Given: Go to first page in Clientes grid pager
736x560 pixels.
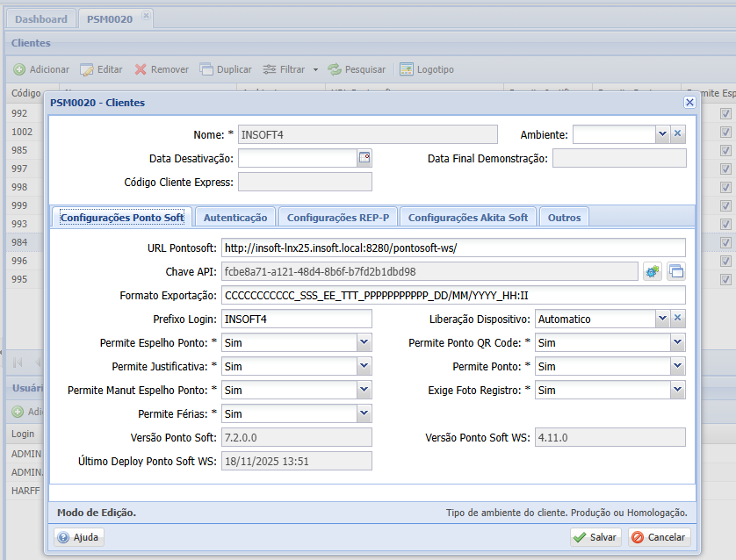Looking at the screenshot, I should point(18,363).
